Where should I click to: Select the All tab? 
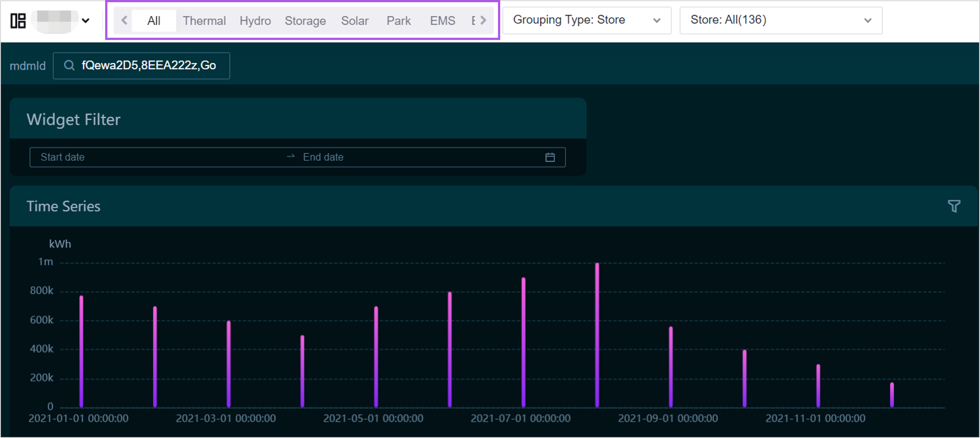(x=154, y=20)
